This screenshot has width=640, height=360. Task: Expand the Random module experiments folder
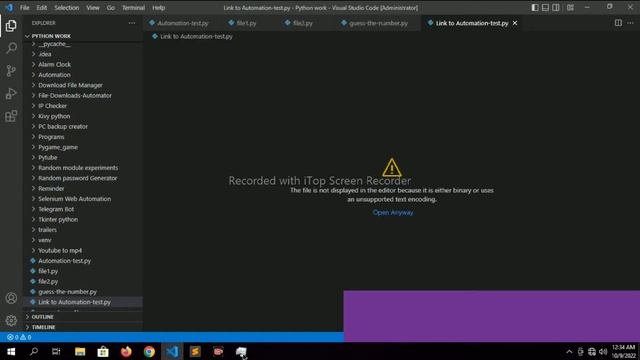tap(78, 168)
